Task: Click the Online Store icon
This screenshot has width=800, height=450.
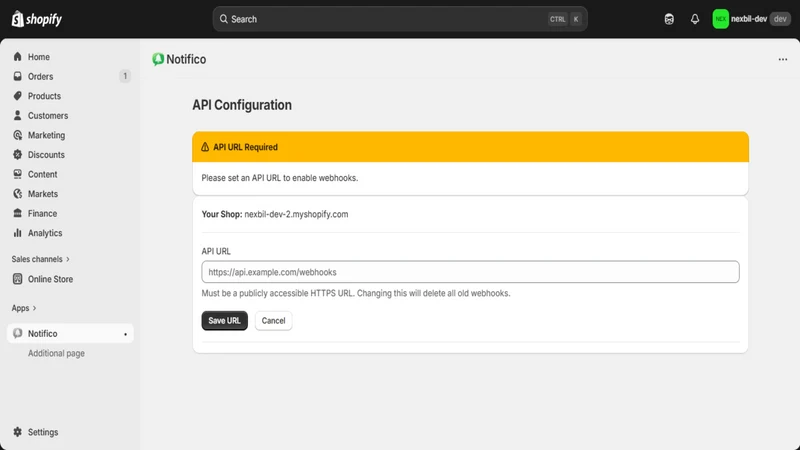Action: [x=18, y=279]
